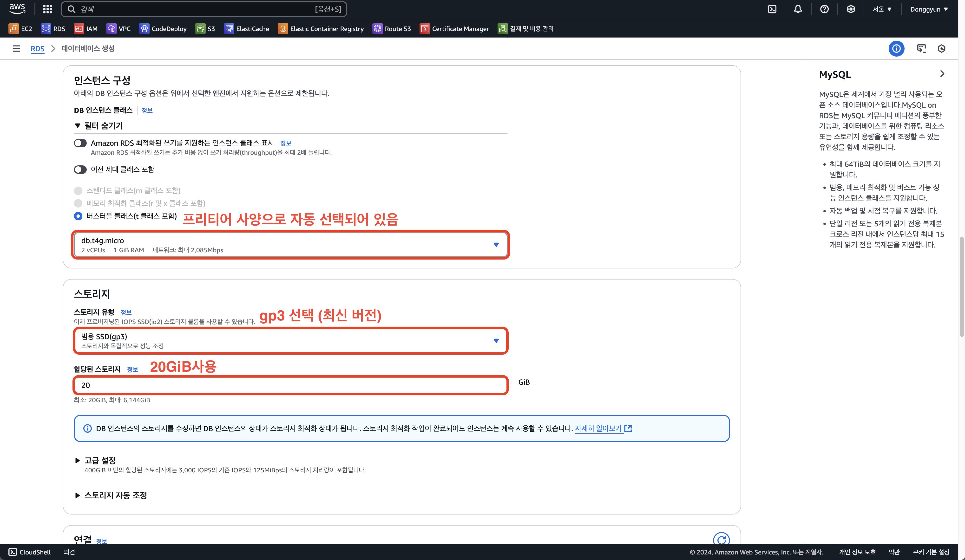Open S3 shortcut in favorites bar
Image resolution: width=965 pixels, height=560 pixels.
click(205, 29)
